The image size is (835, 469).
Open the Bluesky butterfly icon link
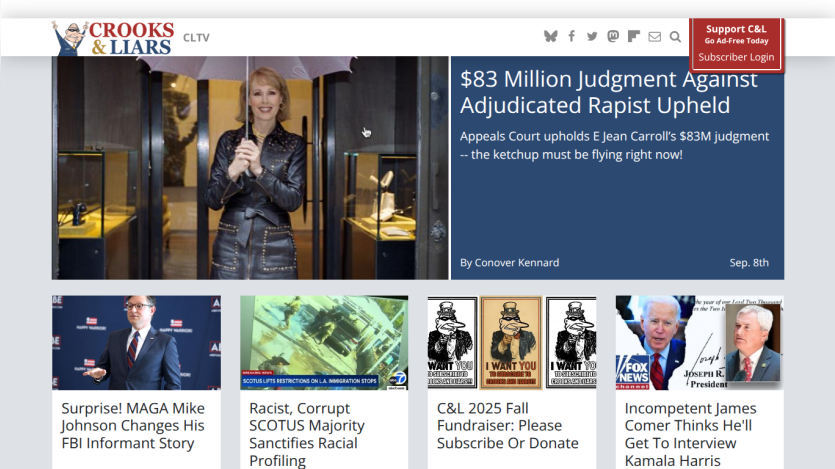[x=551, y=36]
